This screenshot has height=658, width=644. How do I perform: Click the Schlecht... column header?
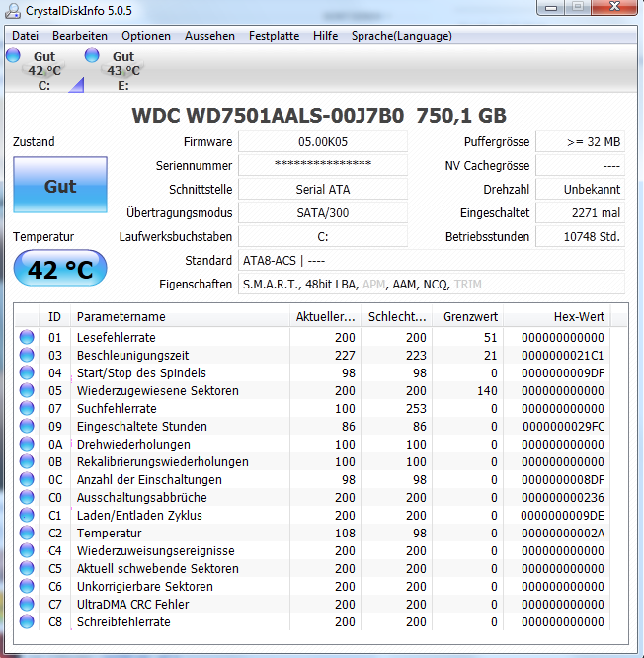click(396, 317)
